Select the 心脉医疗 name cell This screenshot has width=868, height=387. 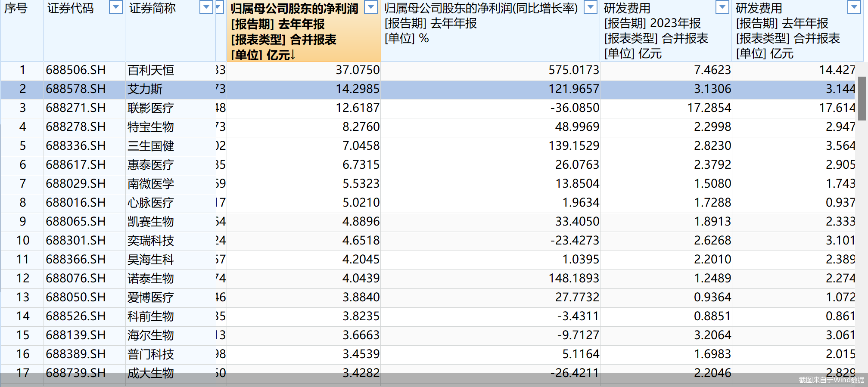[151, 203]
